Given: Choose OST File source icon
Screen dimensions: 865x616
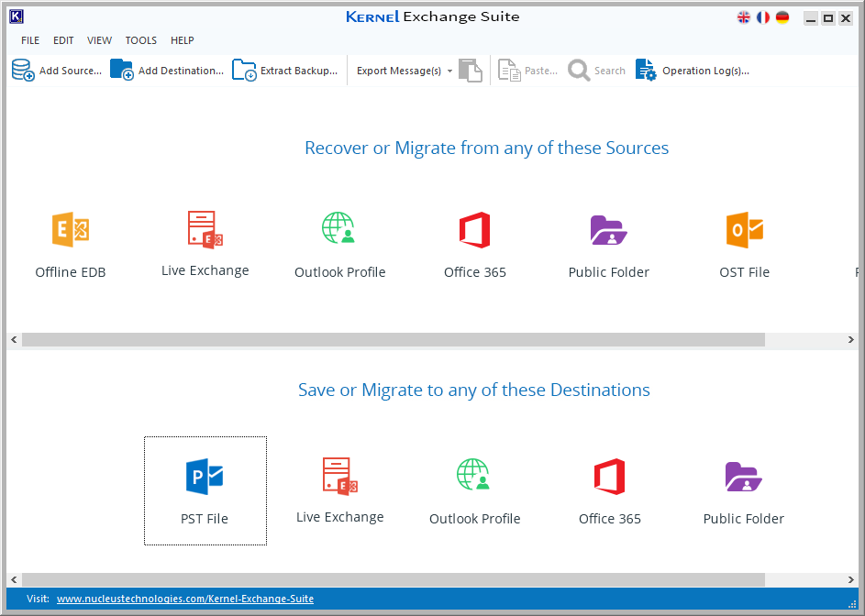Looking at the screenshot, I should [x=744, y=229].
